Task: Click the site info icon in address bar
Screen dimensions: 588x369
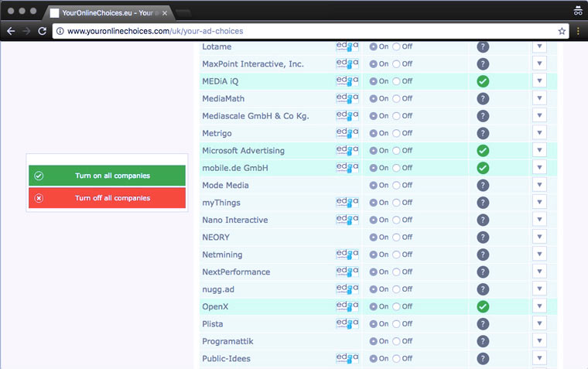Action: [x=60, y=31]
